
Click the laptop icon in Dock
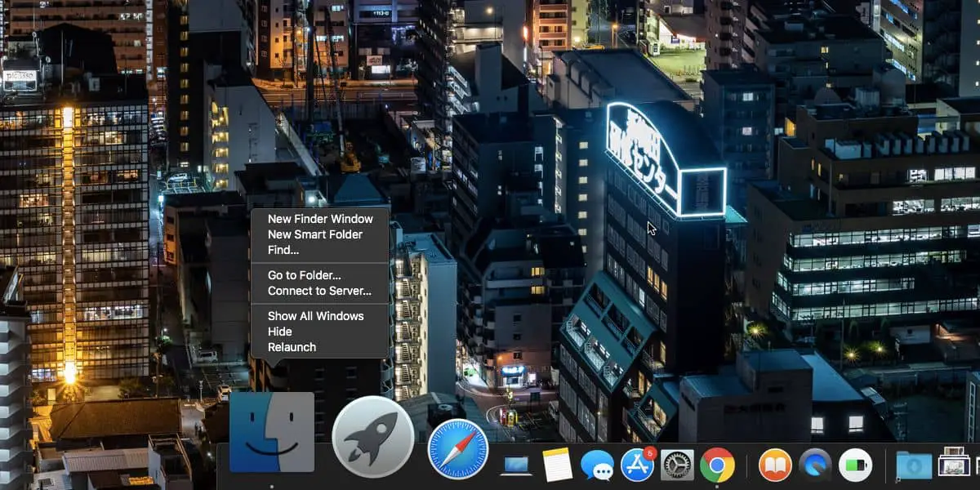[516, 465]
